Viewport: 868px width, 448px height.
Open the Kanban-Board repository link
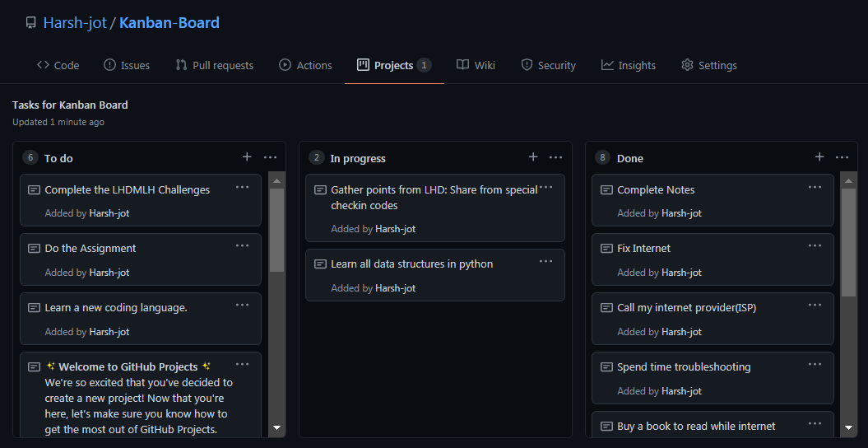[169, 23]
